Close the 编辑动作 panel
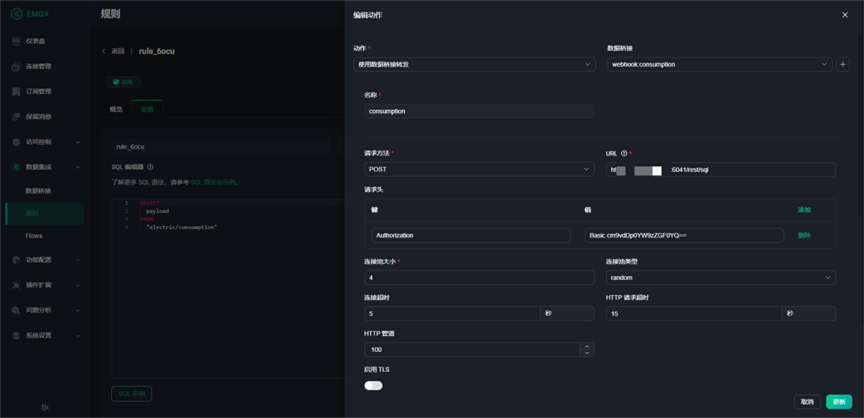Screen dimensions: 864x418 pyautogui.click(x=845, y=15)
